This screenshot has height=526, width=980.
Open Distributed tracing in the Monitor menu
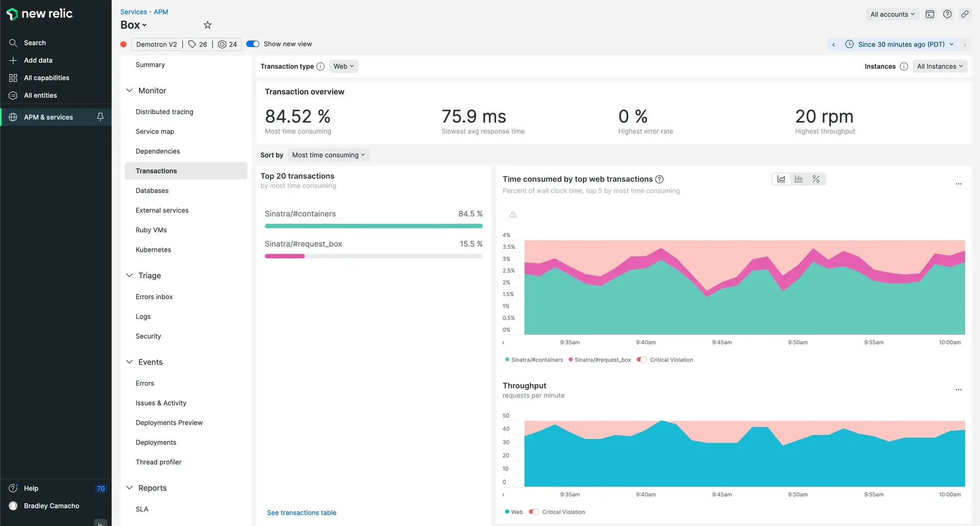(x=164, y=112)
